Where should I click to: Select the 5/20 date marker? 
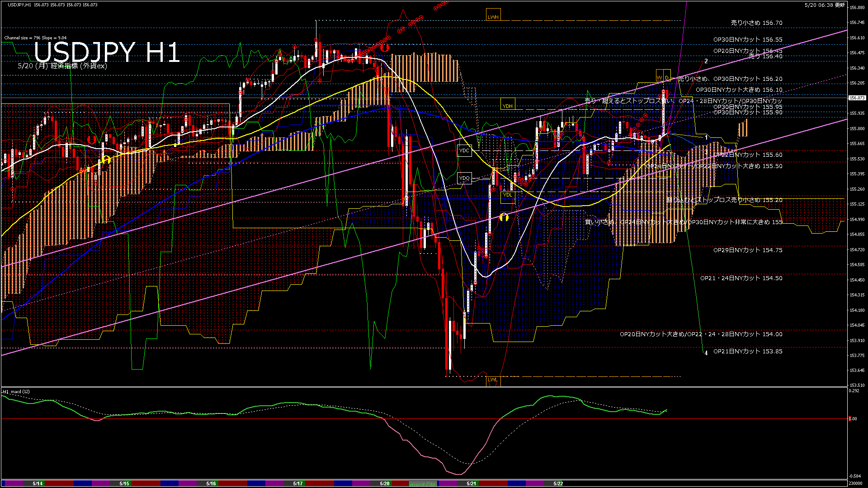385,483
